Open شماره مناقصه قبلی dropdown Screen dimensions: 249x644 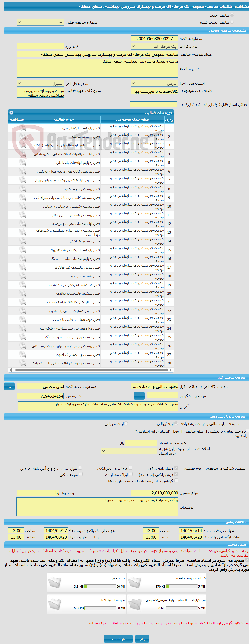coord(40,22)
